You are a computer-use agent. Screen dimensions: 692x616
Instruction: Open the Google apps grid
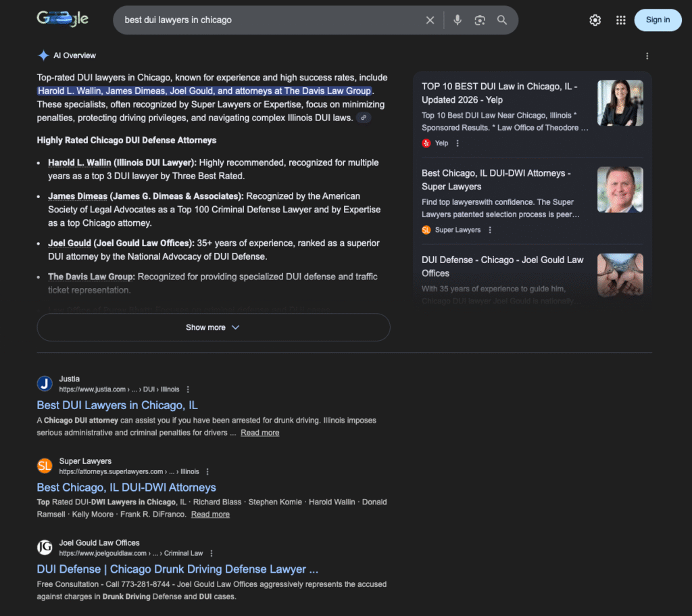click(x=620, y=20)
